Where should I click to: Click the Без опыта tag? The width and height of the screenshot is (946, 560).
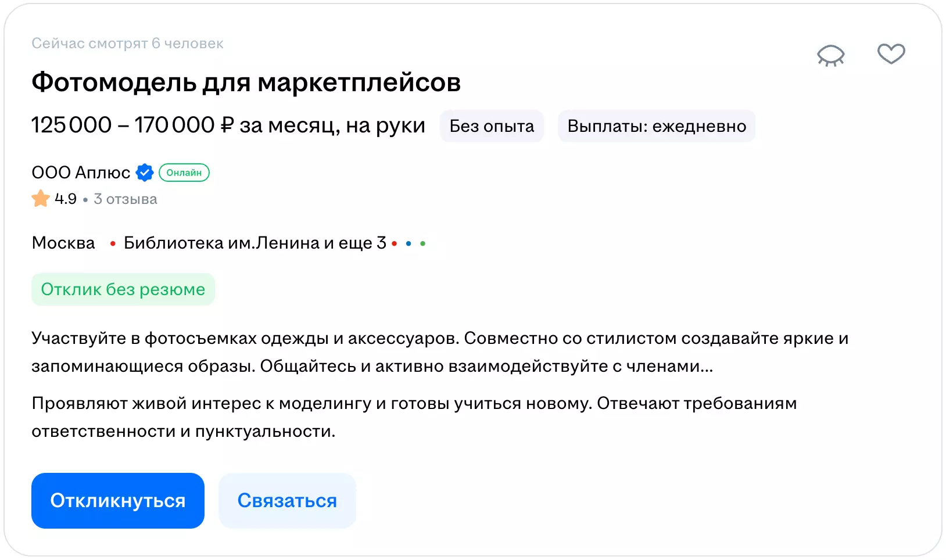pos(492,126)
